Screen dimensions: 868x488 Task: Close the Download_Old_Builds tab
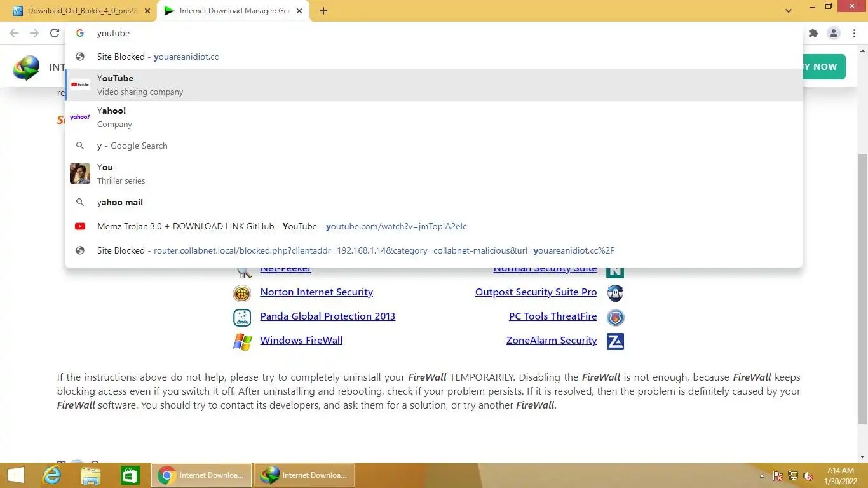coord(147,11)
